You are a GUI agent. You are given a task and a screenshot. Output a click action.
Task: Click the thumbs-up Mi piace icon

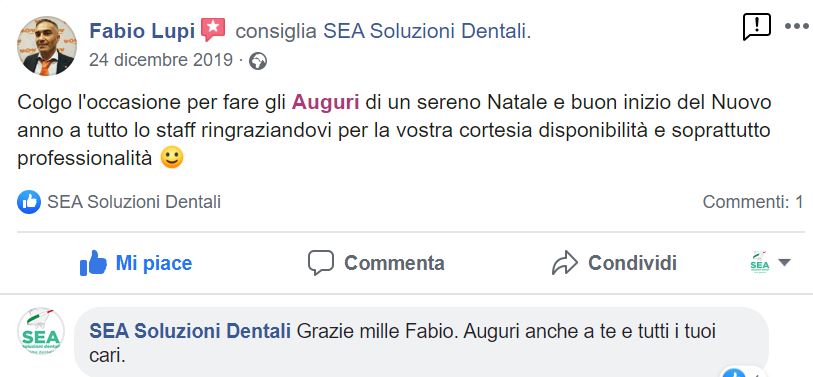(93, 263)
